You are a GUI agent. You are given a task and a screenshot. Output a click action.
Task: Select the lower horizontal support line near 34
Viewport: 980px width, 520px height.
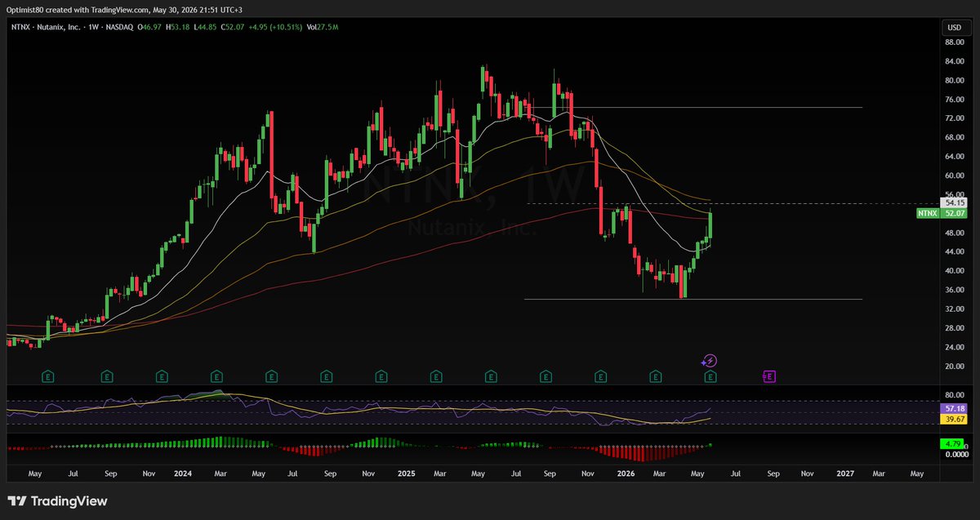(x=693, y=299)
